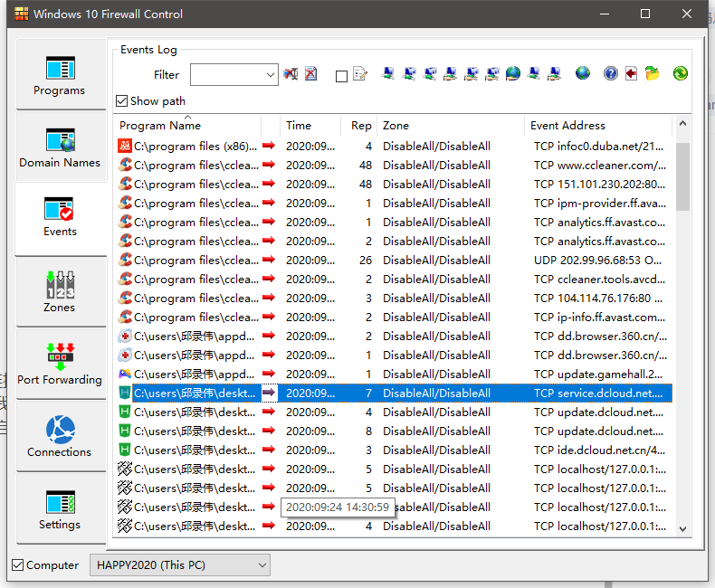This screenshot has width=715, height=588.
Task: Click the delete log icon with red X
Action: (x=311, y=73)
